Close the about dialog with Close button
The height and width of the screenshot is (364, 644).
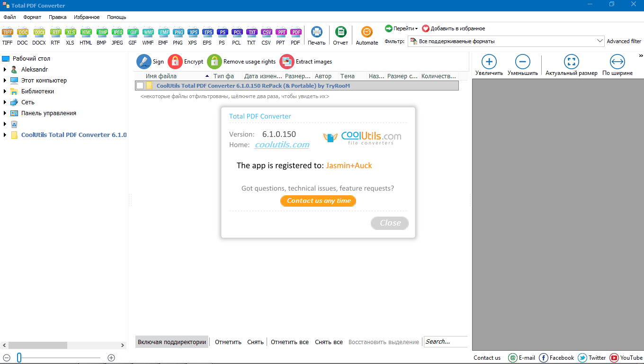[390, 223]
